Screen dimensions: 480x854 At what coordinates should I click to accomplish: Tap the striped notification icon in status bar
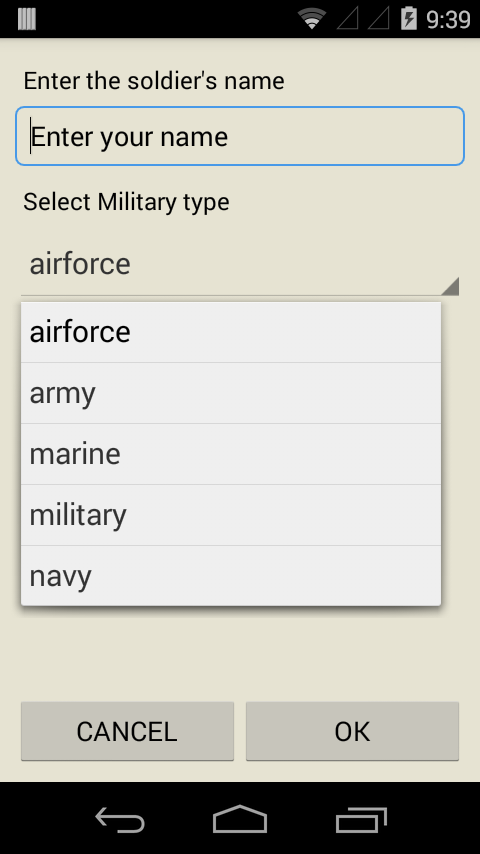click(27, 19)
